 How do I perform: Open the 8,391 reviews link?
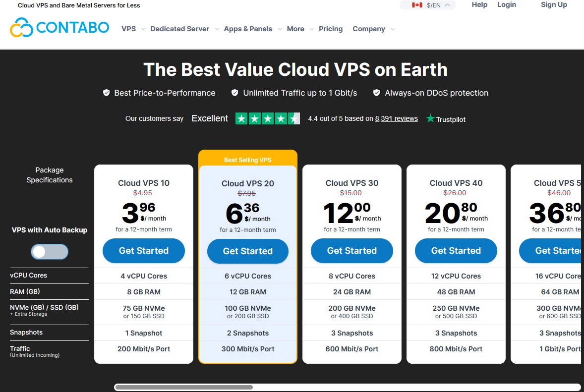[x=396, y=118]
